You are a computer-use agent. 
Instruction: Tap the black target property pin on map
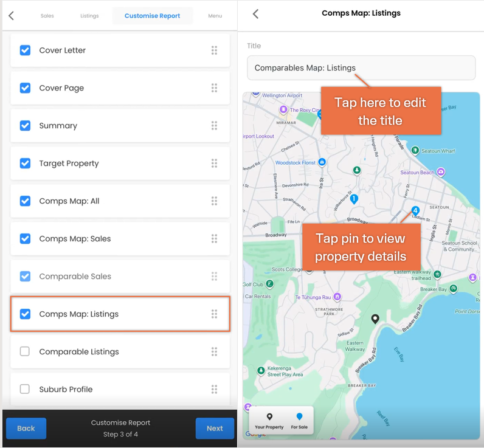pyautogui.click(x=375, y=319)
